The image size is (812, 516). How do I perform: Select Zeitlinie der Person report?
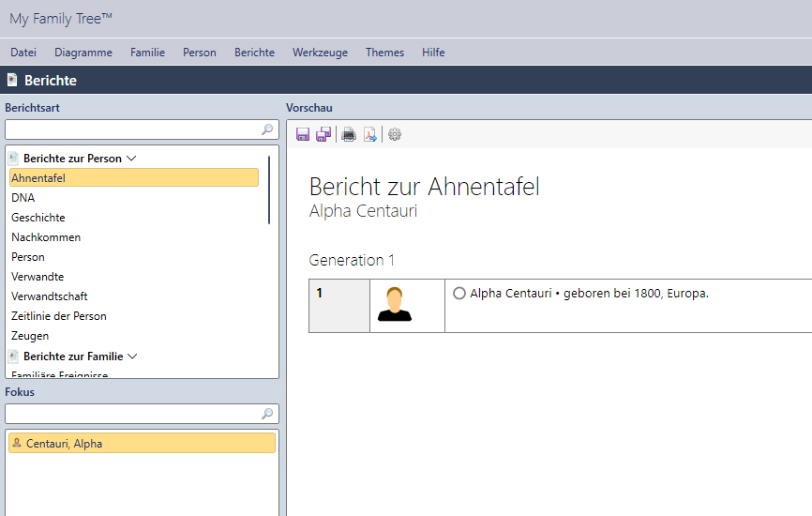click(59, 316)
